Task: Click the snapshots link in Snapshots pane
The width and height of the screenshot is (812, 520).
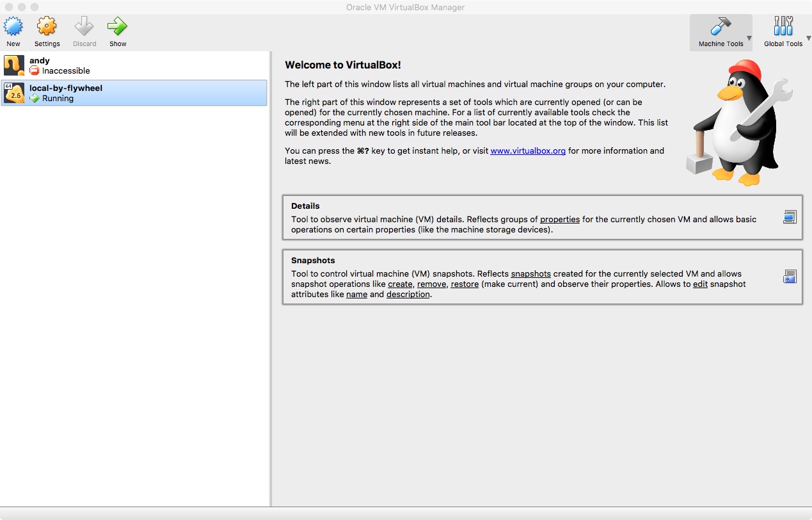Action: pos(530,273)
